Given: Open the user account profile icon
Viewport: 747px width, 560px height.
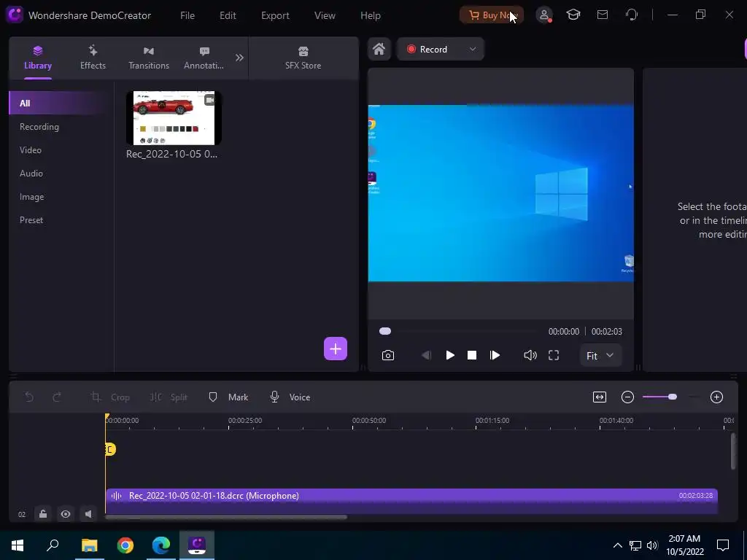Looking at the screenshot, I should pyautogui.click(x=543, y=15).
